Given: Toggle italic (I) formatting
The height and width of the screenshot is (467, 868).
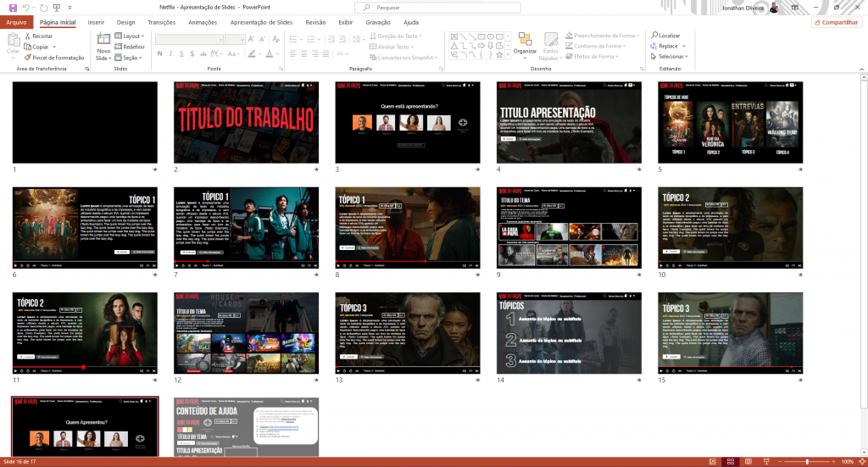Looking at the screenshot, I should (170, 53).
